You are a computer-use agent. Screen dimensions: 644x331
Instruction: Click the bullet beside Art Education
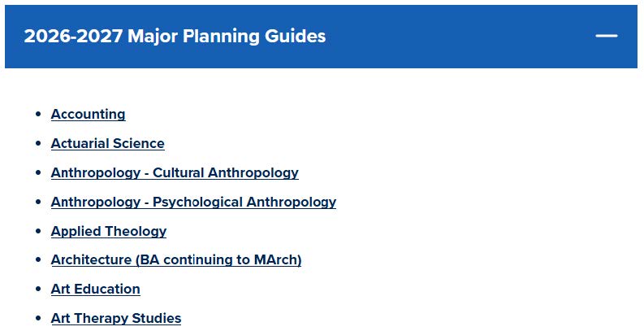point(38,290)
